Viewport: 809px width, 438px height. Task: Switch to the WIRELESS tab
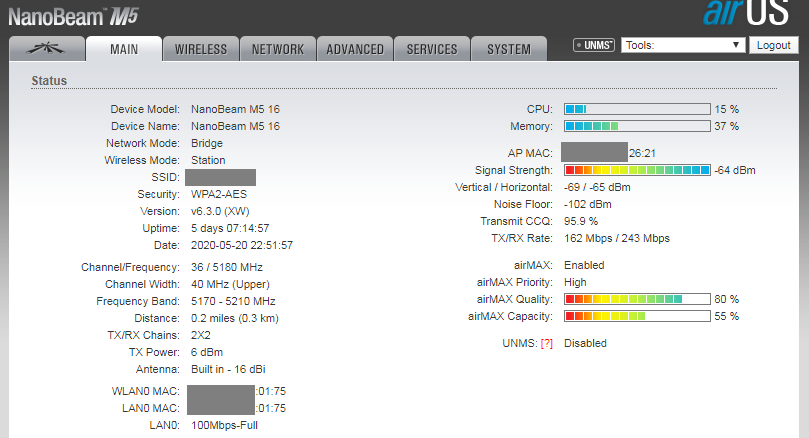(x=201, y=49)
